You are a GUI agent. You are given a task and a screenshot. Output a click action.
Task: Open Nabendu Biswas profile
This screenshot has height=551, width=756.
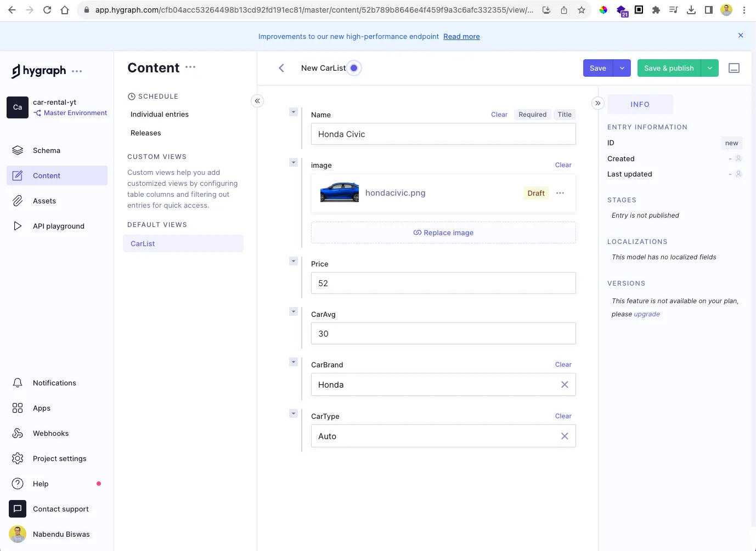(57, 534)
